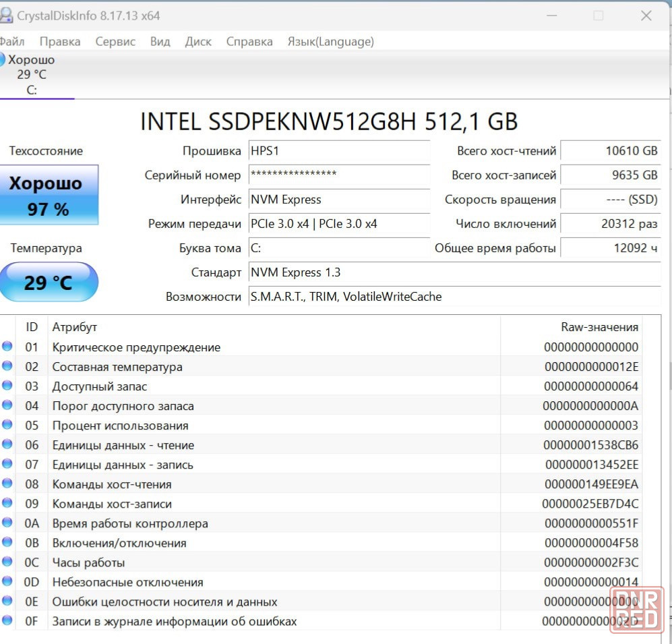Open the Сервис menu

click(115, 42)
